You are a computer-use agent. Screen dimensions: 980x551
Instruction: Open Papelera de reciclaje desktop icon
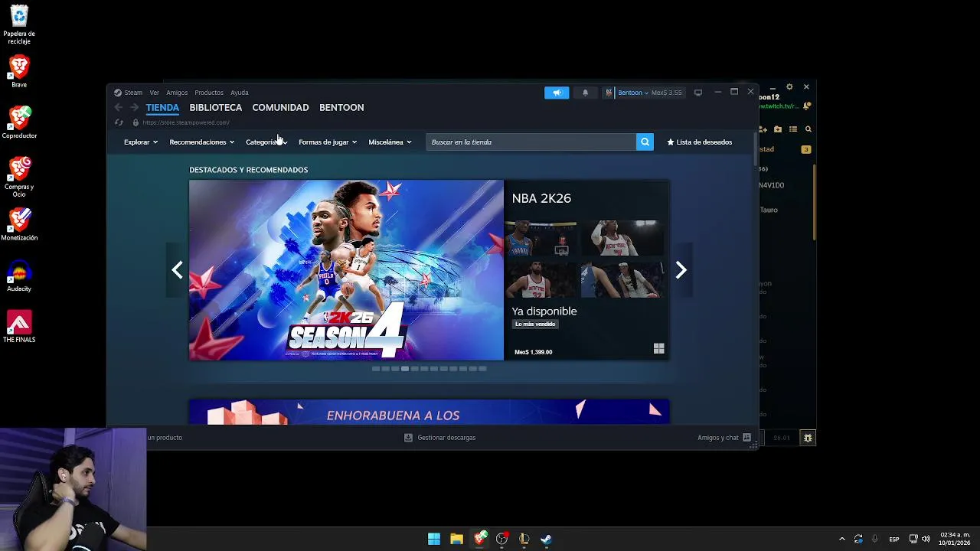point(19,25)
